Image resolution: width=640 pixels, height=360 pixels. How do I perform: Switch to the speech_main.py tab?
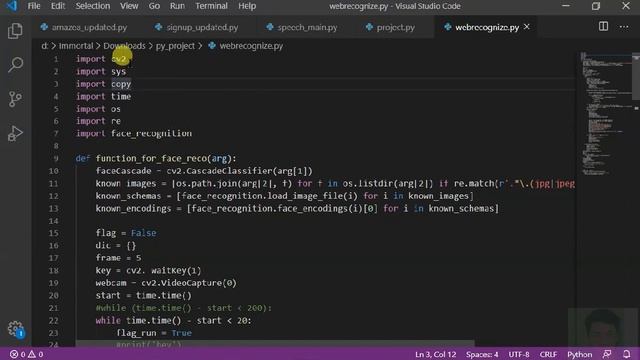[x=307, y=27]
